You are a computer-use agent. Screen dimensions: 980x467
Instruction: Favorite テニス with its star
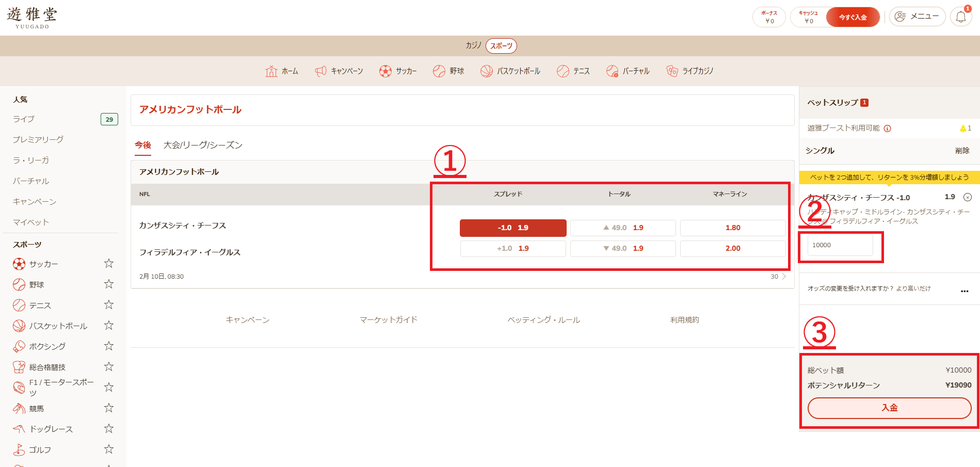109,305
